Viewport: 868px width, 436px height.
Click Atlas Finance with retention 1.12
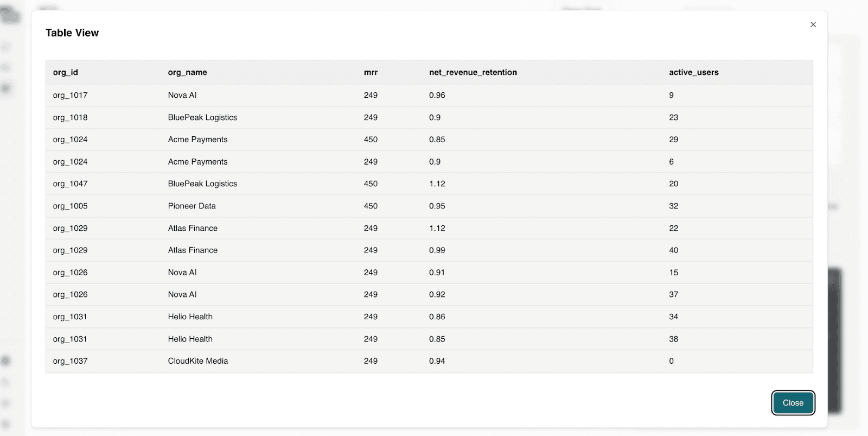pyautogui.click(x=193, y=228)
